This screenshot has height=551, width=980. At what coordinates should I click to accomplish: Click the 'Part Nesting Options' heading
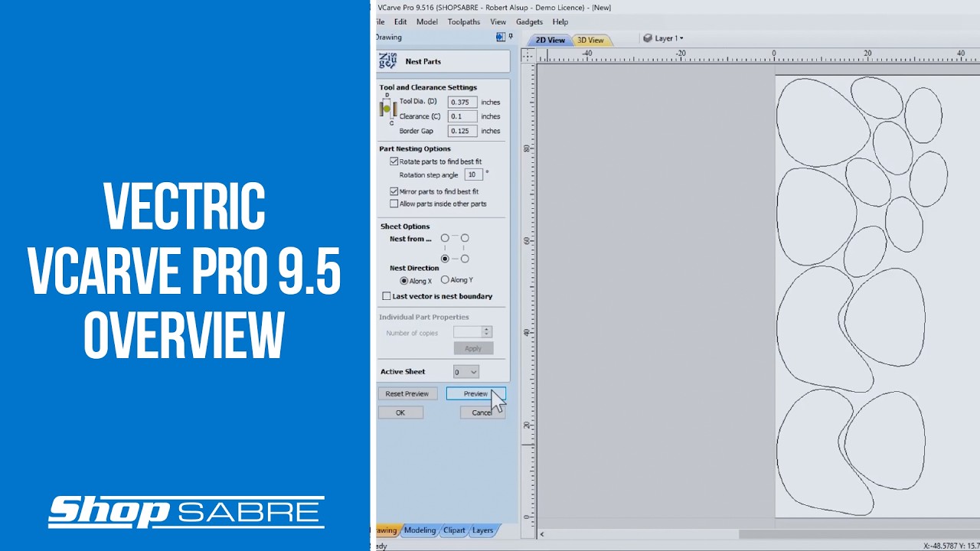[x=415, y=148]
